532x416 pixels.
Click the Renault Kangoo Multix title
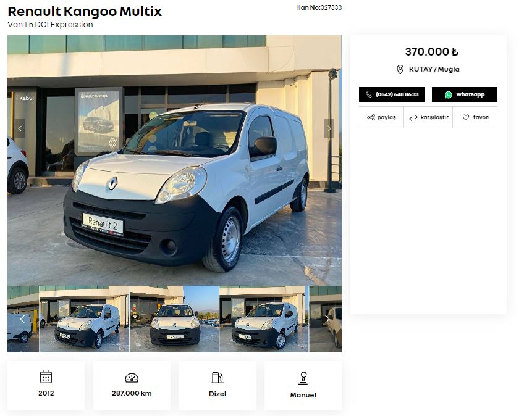pyautogui.click(x=85, y=12)
